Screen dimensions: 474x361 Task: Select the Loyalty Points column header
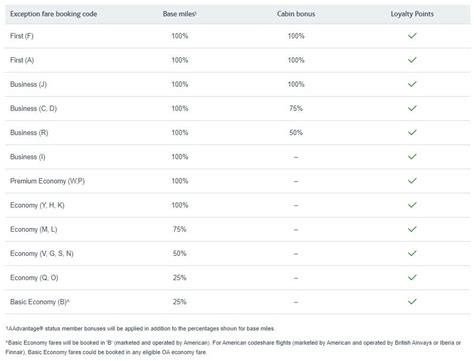412,14
